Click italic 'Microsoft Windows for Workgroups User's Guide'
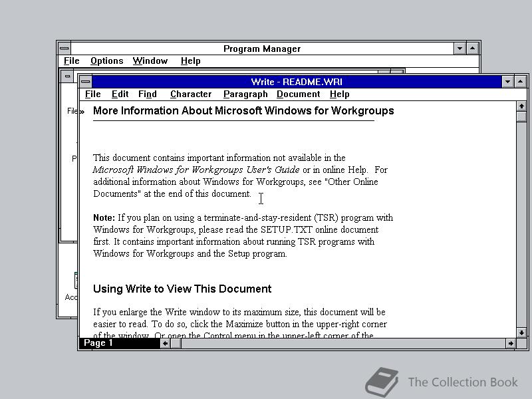Viewport: 532px width, 399px height. (x=196, y=170)
